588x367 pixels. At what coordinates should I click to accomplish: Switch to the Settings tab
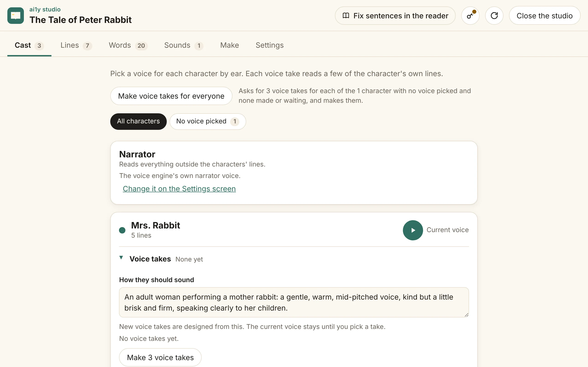[269, 45]
